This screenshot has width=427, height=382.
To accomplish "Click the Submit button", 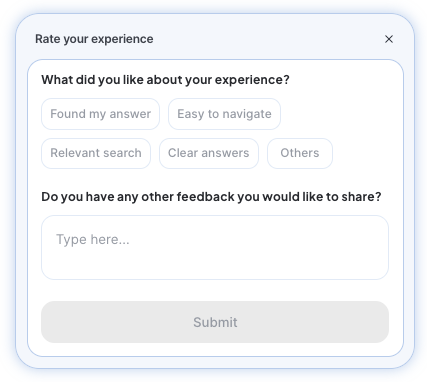I will [215, 322].
